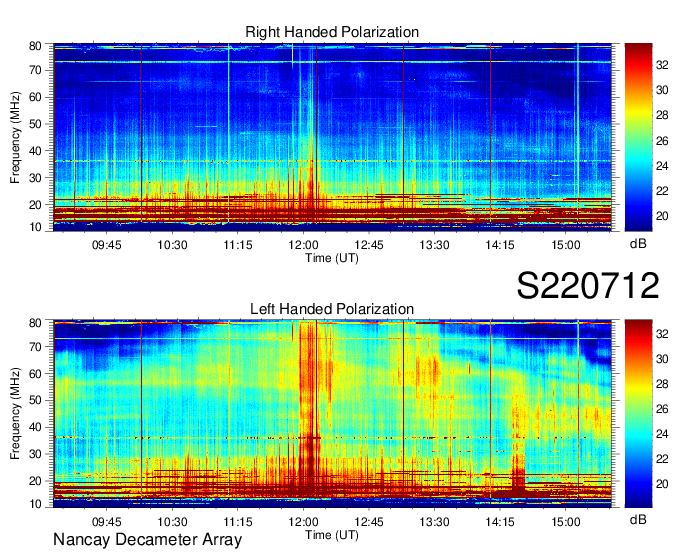Click the 60 MHz tick on left-handed plot
Image resolution: width=680 pixels, height=552 pixels.
tap(35, 373)
